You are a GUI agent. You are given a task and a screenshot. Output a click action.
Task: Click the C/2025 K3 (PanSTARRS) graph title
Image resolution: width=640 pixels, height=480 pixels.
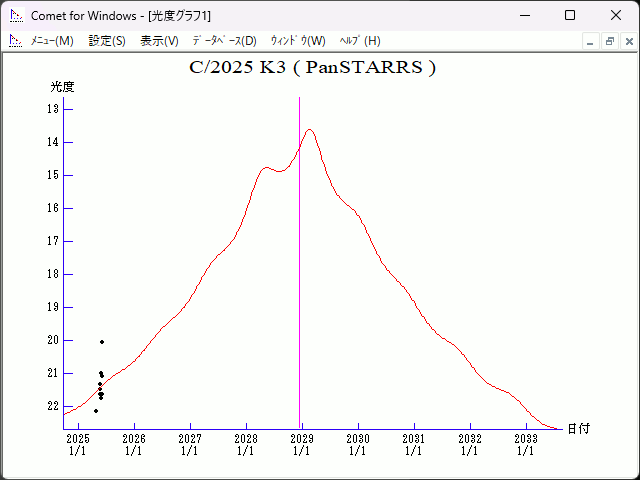point(312,68)
